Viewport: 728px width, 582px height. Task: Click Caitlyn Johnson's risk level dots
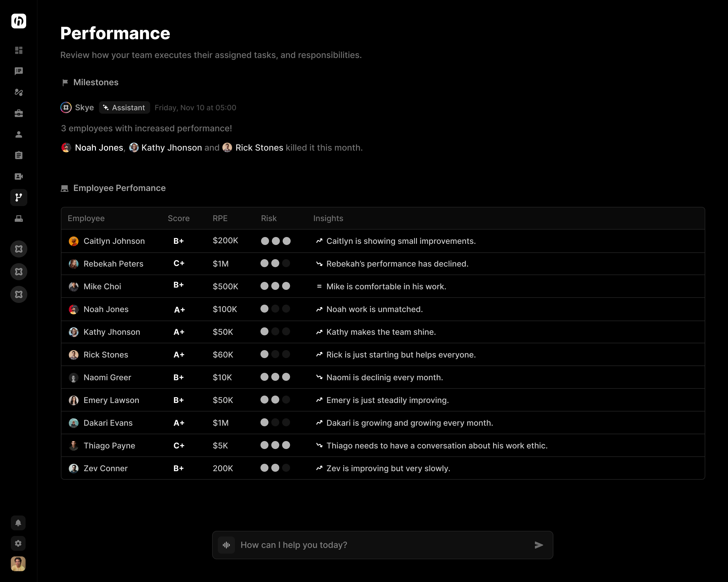pos(276,241)
